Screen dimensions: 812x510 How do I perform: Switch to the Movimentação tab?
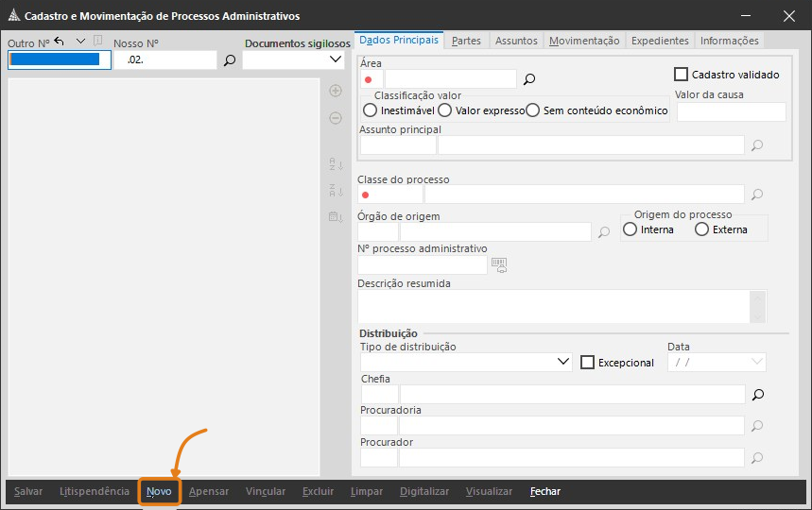[584, 41]
